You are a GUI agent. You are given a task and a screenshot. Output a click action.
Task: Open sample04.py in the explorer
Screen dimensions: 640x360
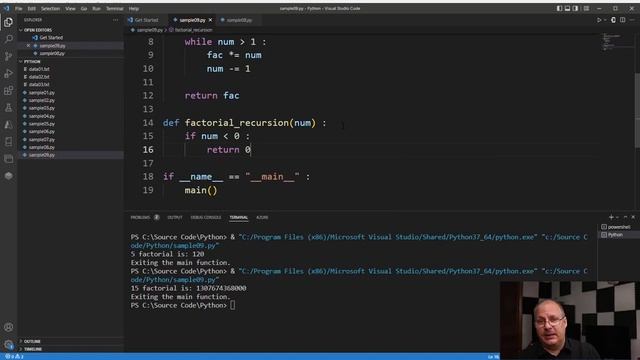[42, 116]
